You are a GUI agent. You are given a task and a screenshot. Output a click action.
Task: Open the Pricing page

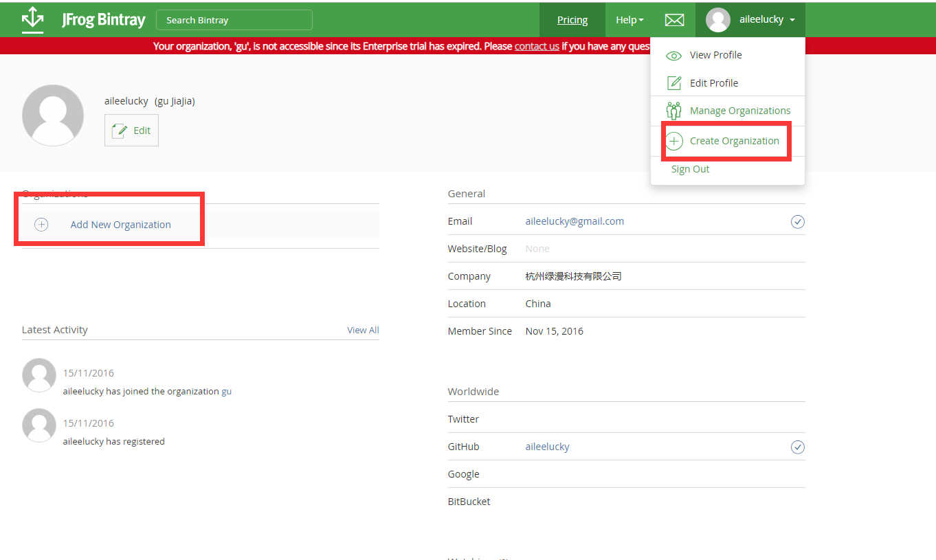[x=572, y=20]
